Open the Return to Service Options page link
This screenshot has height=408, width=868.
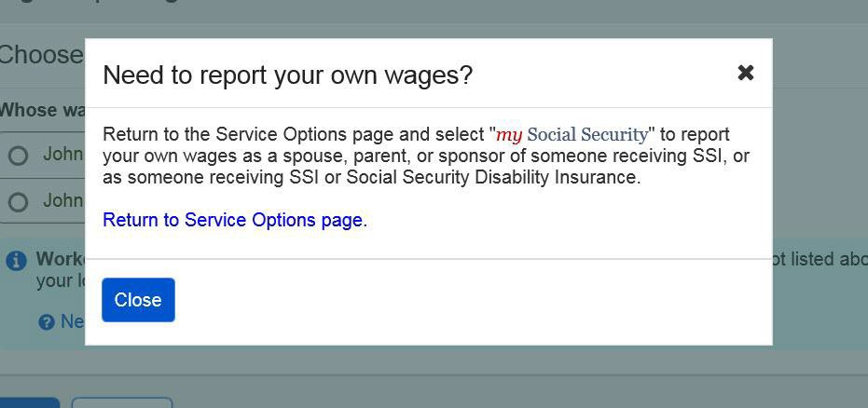(232, 220)
